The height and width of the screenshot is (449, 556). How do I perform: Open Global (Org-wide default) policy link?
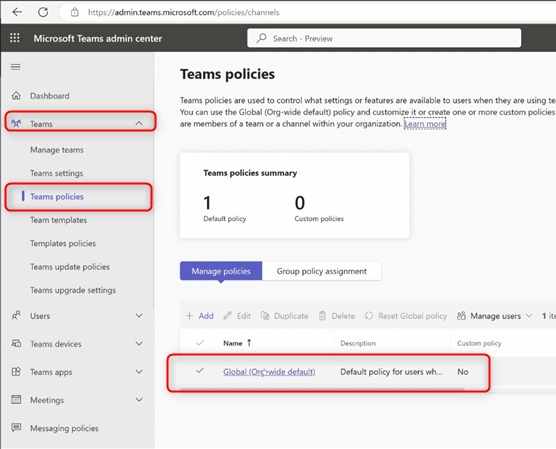269,372
